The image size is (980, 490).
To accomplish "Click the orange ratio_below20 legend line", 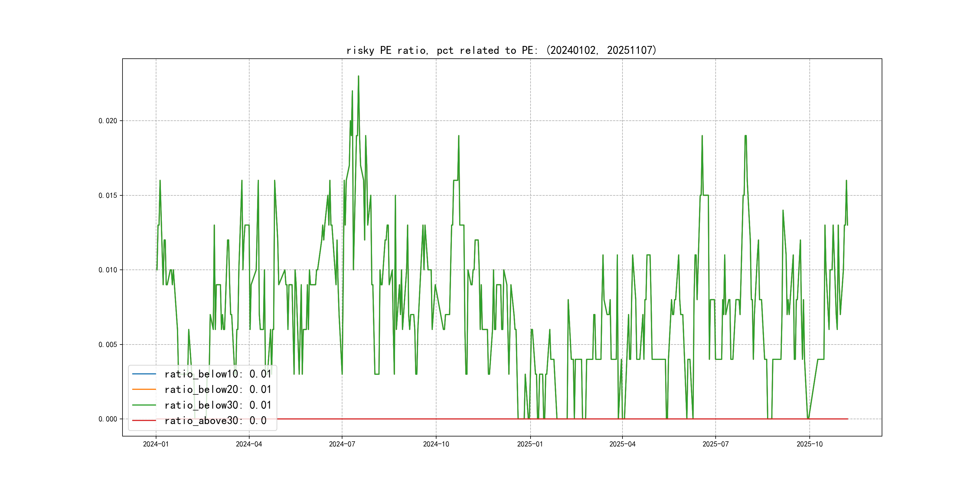I will [x=144, y=390].
